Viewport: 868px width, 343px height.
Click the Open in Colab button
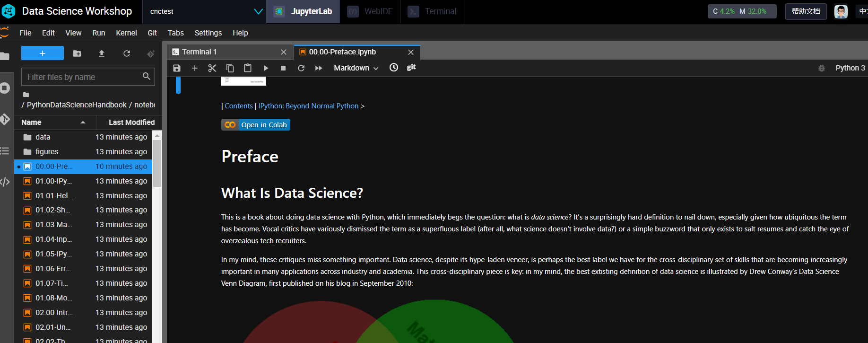point(256,125)
